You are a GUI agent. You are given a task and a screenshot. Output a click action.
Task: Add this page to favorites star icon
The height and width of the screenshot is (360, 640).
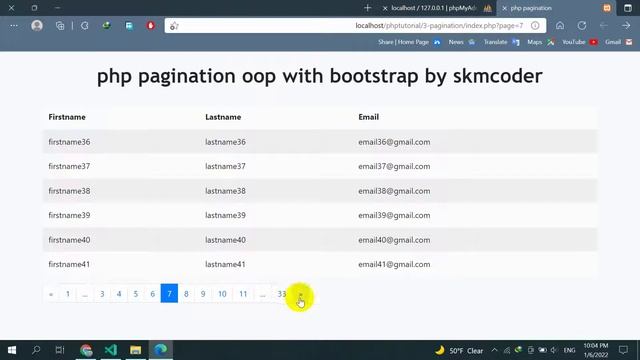(174, 26)
